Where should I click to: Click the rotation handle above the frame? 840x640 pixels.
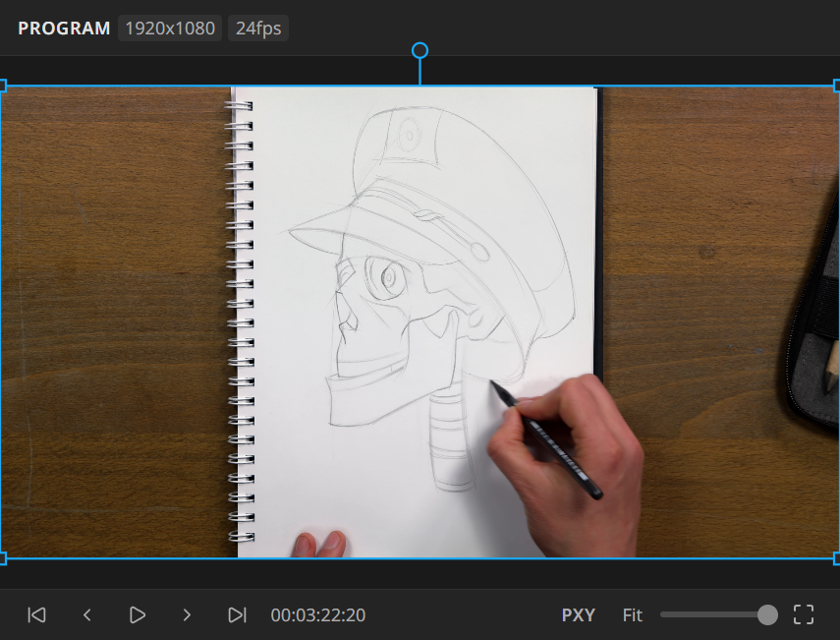pos(420,50)
